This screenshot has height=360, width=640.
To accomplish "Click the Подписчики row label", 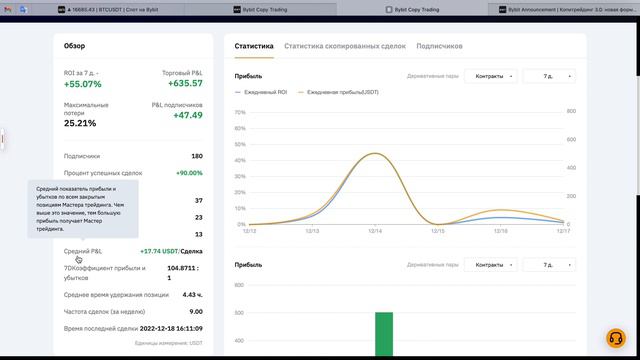I will [82, 156].
